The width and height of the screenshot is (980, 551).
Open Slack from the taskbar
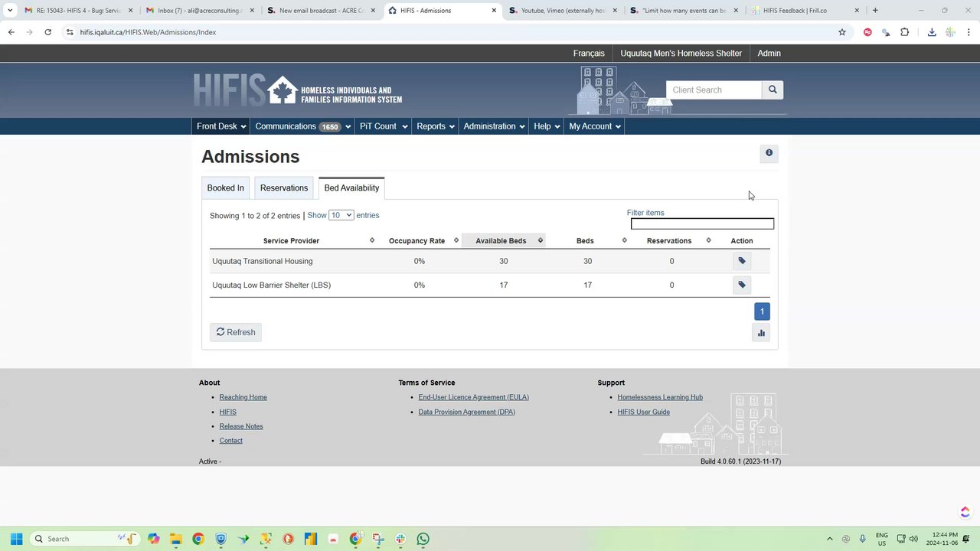(400, 539)
